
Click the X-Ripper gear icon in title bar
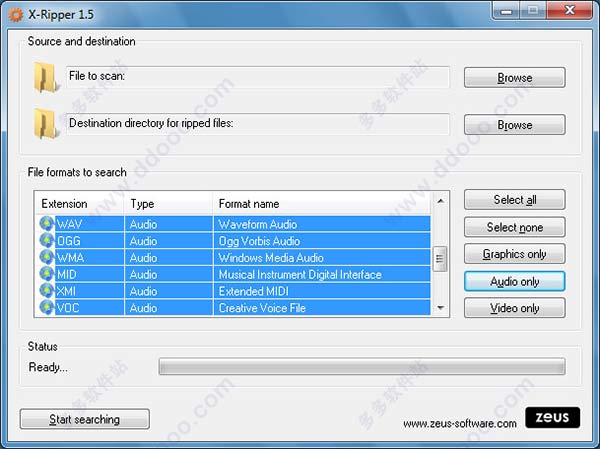point(16,15)
